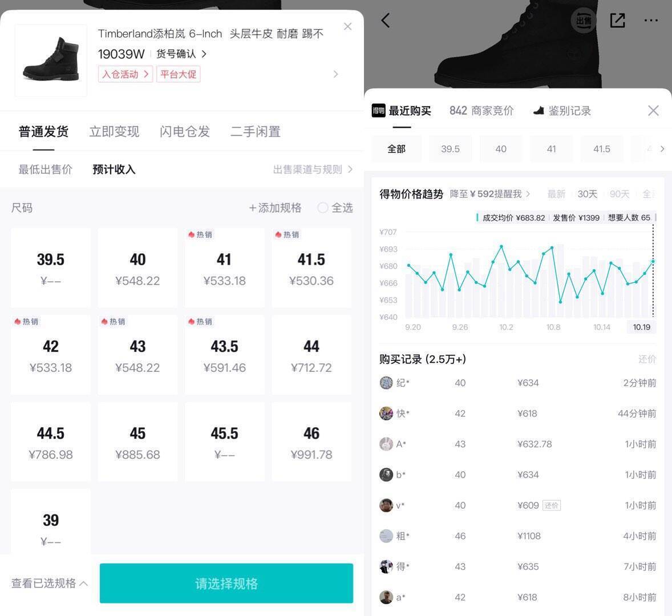Close the recent purchases panel
Screen dimensions: 672x616
[x=653, y=111]
